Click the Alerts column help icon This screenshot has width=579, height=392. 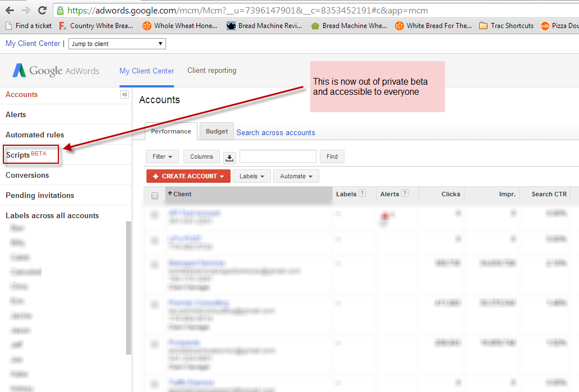click(405, 193)
